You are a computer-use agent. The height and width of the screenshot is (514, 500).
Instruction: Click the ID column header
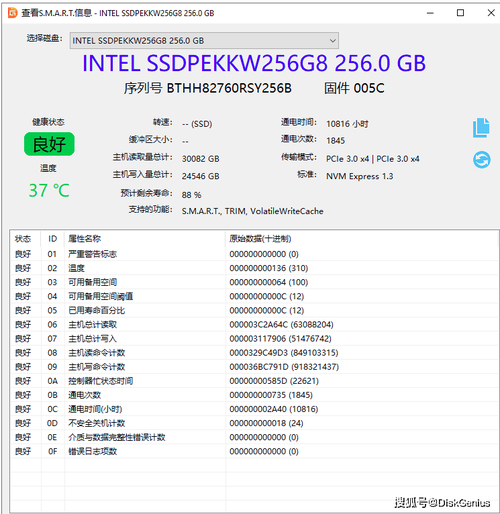[52, 239]
